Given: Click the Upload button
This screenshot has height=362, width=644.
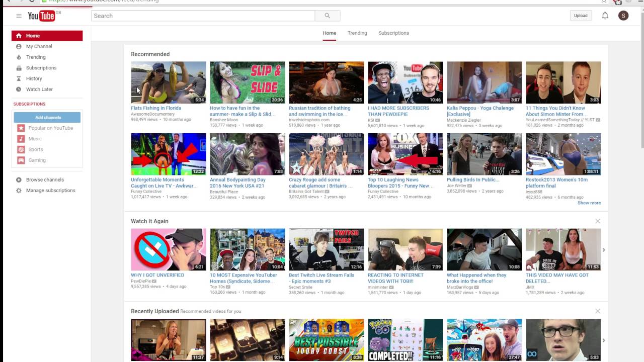Looking at the screenshot, I should [581, 16].
